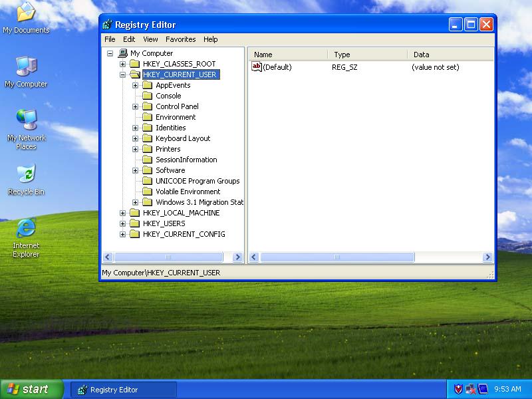Image resolution: width=532 pixels, height=399 pixels.
Task: Open the File menu
Action: coord(110,39)
